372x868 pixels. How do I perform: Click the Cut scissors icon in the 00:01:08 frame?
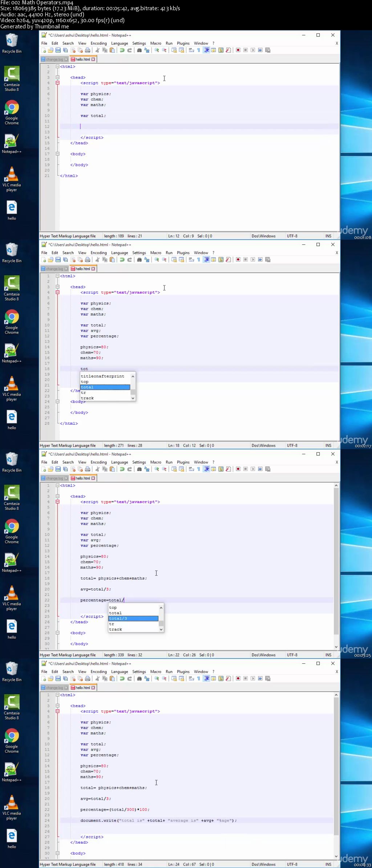point(97,50)
